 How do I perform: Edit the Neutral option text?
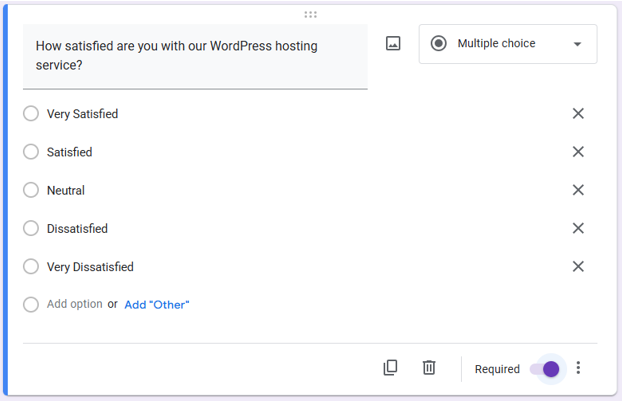point(66,190)
